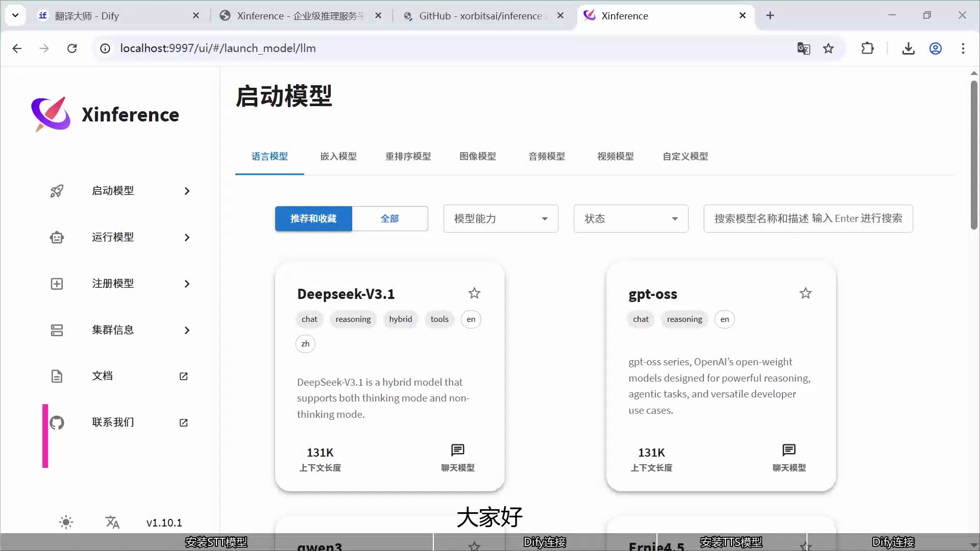980x551 pixels.
Task: Open the language translate icon in sidebar
Action: coord(112,522)
